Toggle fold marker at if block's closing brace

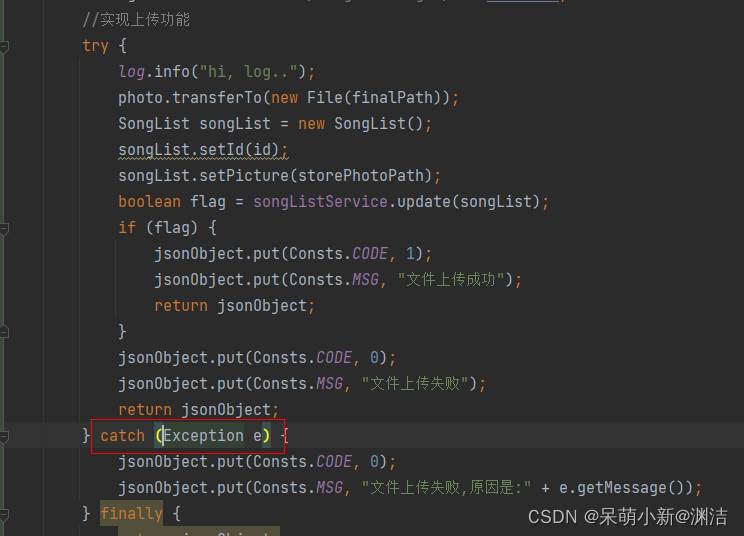(4, 332)
